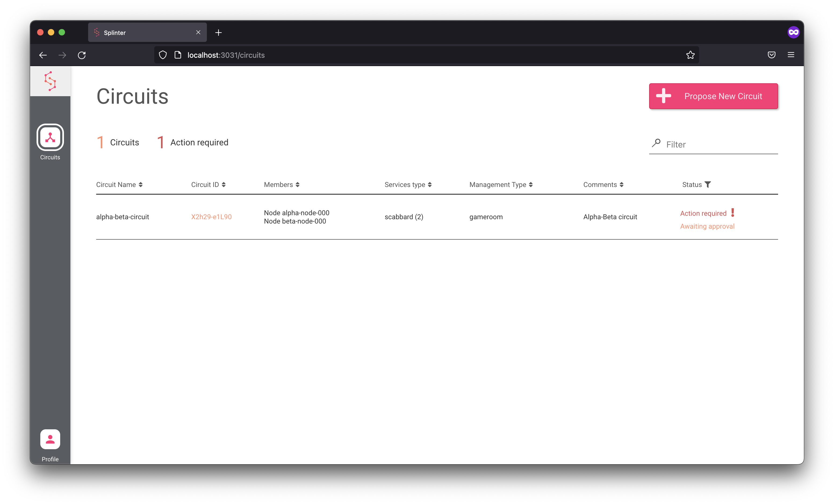
Task: Go back with the browser back arrow
Action: click(43, 55)
